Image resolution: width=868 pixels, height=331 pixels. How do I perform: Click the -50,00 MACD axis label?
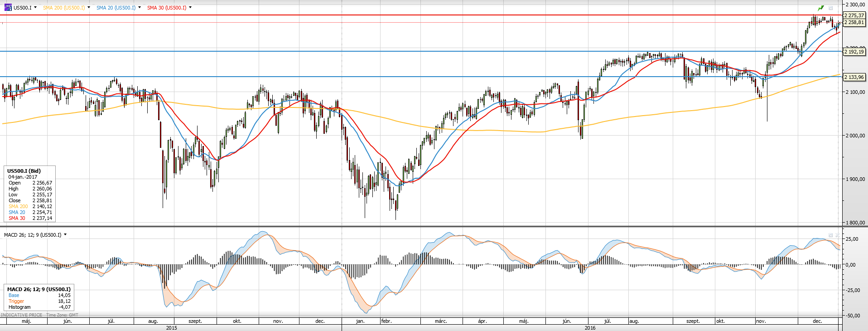(x=853, y=316)
